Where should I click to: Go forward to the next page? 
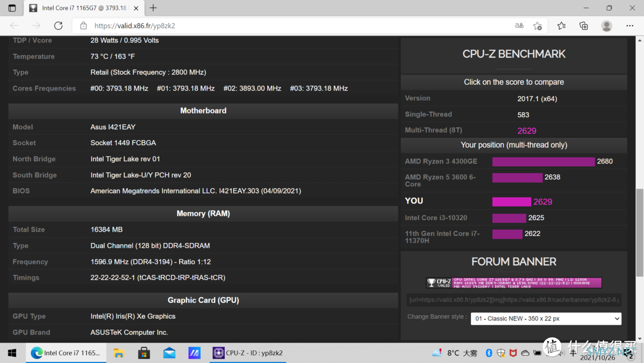point(36,26)
